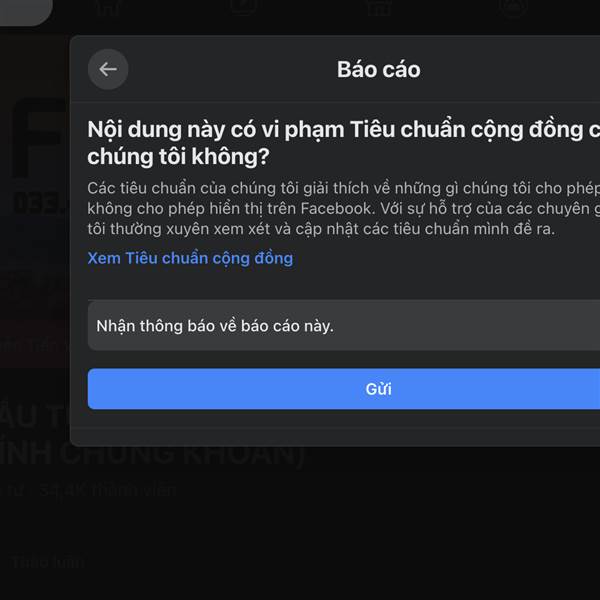
Task: Switch to the dimmed Thảo luận tab
Action: click(x=48, y=562)
